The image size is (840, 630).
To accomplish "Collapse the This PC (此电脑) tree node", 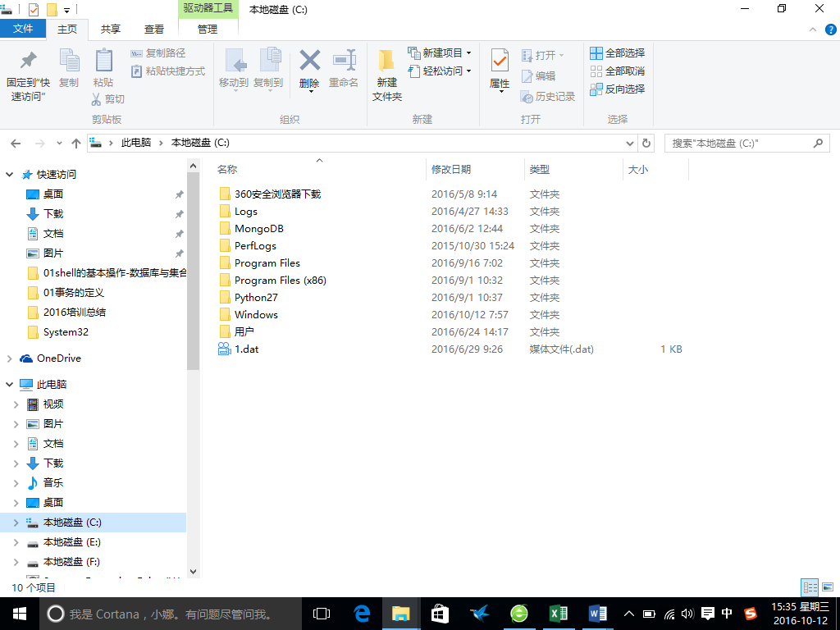I will tap(9, 384).
